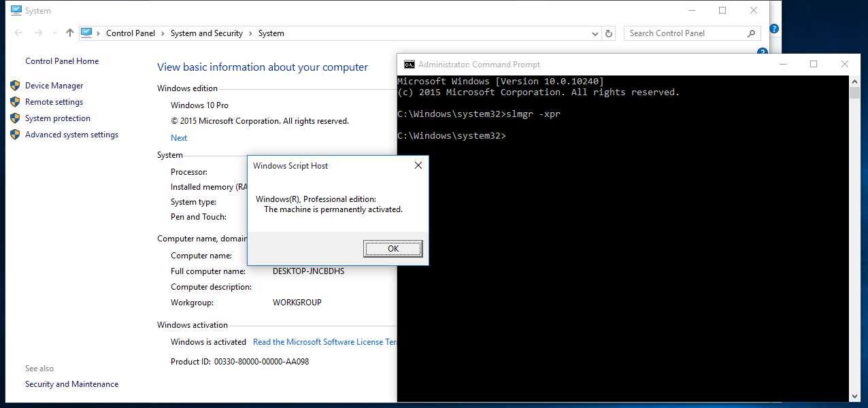
Task: Click Command Prompt vertical scrollbar thumb
Action: [855, 93]
